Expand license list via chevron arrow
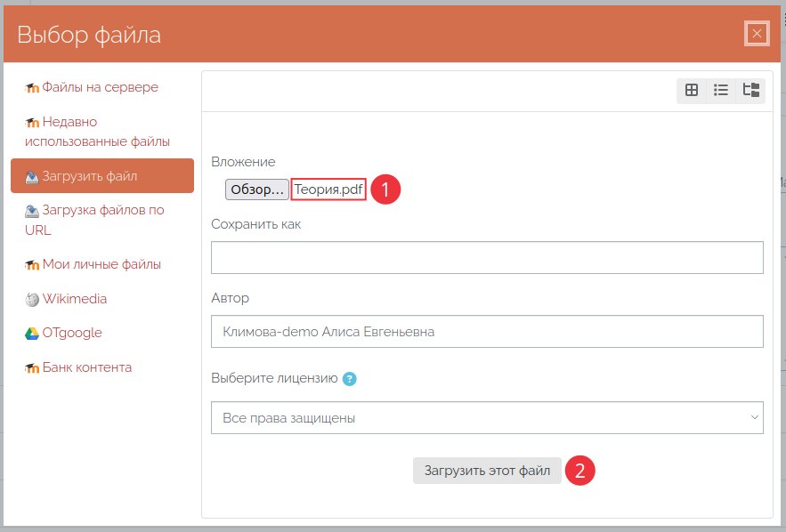Screen dimensions: 786x532 point(754,417)
